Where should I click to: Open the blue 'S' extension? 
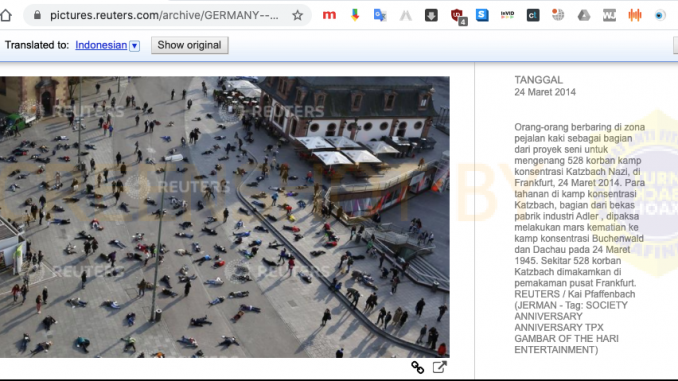pyautogui.click(x=482, y=15)
